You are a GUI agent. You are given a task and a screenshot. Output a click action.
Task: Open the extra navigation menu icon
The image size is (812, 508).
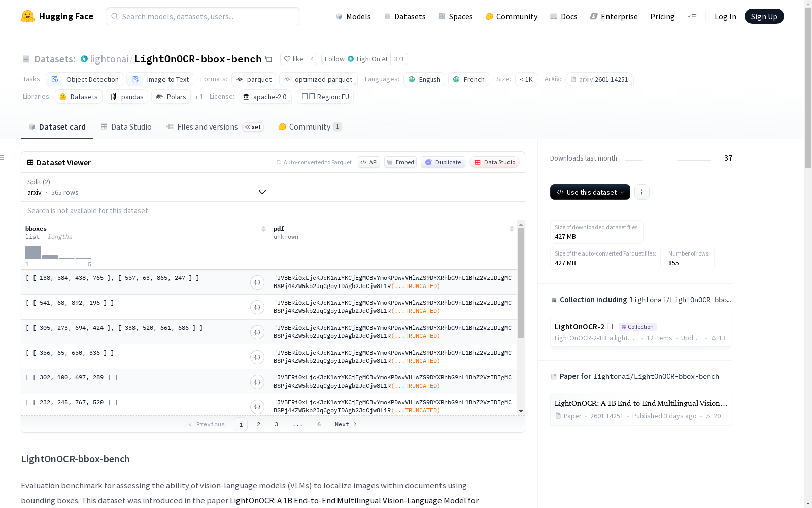pos(692,16)
